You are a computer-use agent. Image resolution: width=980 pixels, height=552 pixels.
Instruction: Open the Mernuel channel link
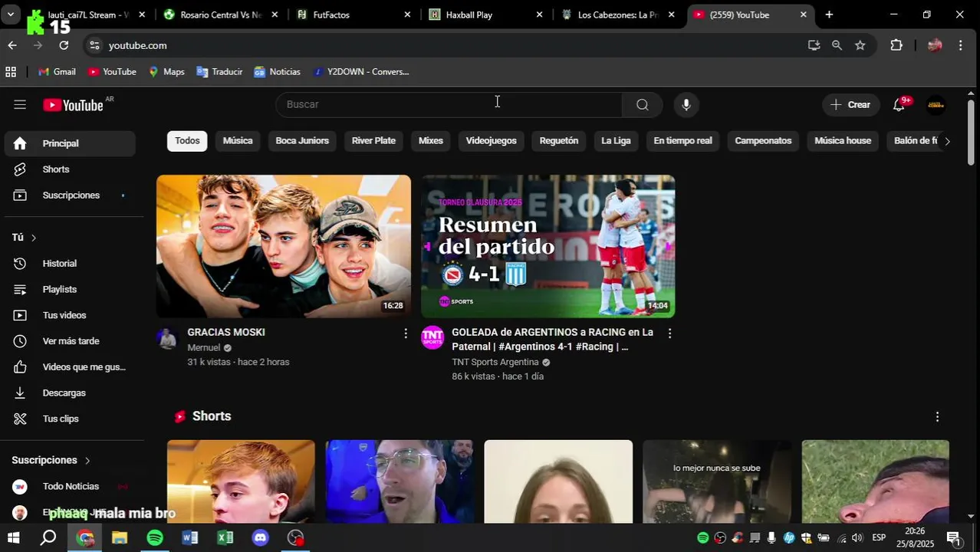point(203,348)
